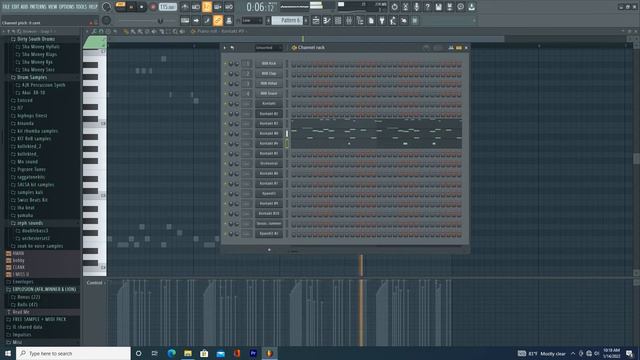Click the 808 Kick channel button
Screen dimensions: 640x360
point(269,64)
